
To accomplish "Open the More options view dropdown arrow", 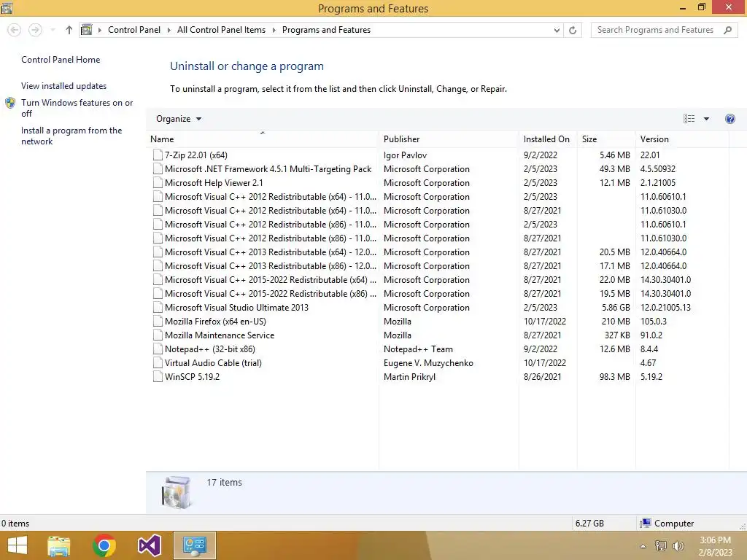I will pyautogui.click(x=706, y=119).
